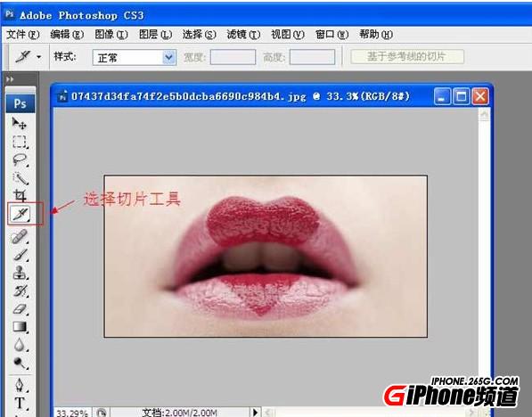Select the Rectangular Marquee tool
This screenshot has height=417, width=532.
coord(20,142)
